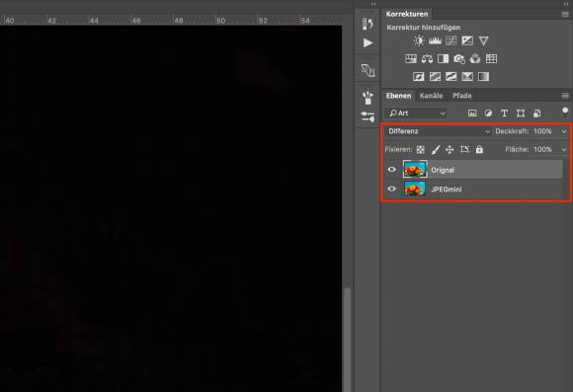Image resolution: width=573 pixels, height=392 pixels.
Task: Add an Exposure adjustment layer
Action: [467, 40]
